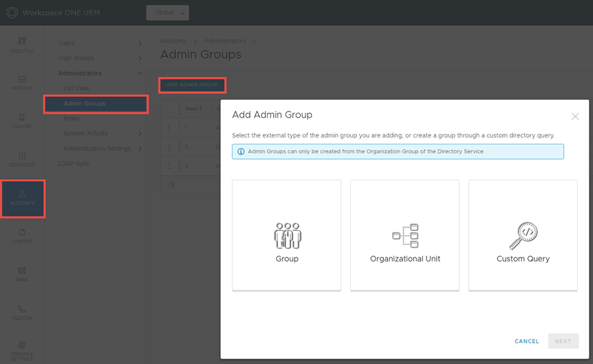
Task: Open LDAP Sync menu item
Action: [74, 164]
